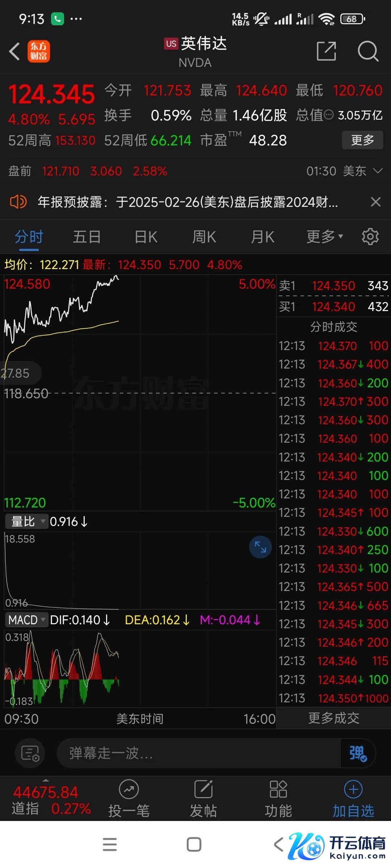The height and width of the screenshot is (868, 391).
Task: Tap the 更多 quote details button
Action: coord(362,140)
